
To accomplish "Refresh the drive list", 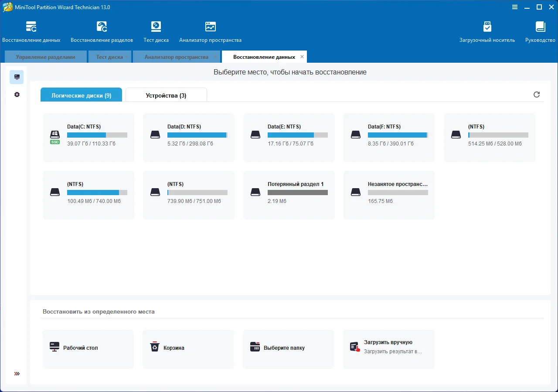I will pyautogui.click(x=537, y=95).
